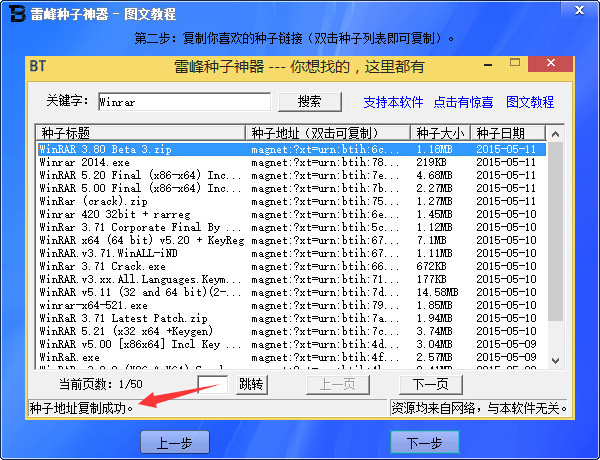Select row WinRar 3.71 Corporate Final
Viewport: 600px width, 460px height.
point(292,227)
